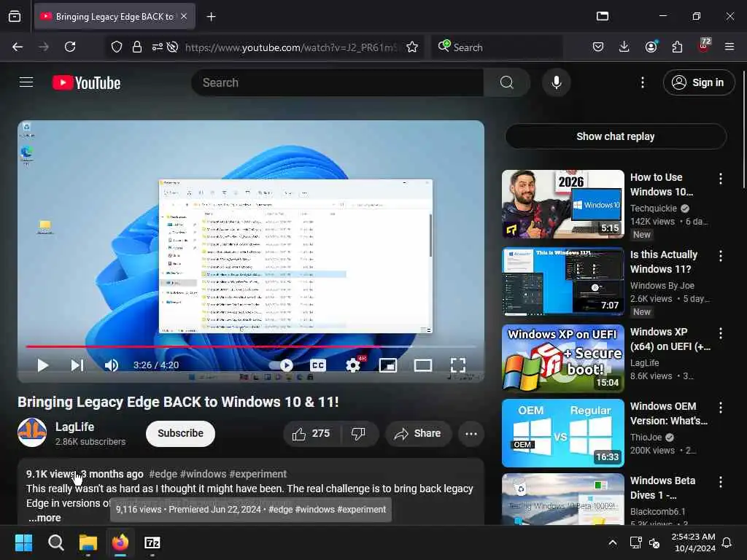Click the YouTube search field

(337, 82)
